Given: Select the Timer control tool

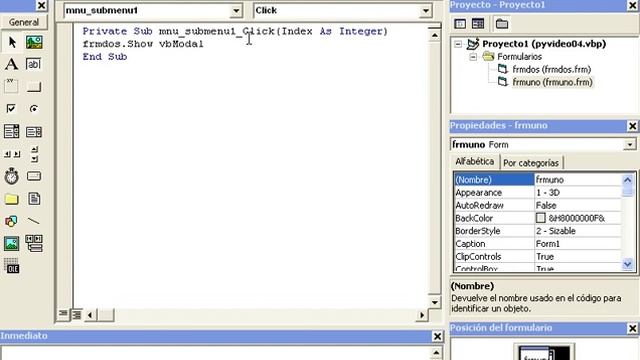Looking at the screenshot, I should [11, 176].
